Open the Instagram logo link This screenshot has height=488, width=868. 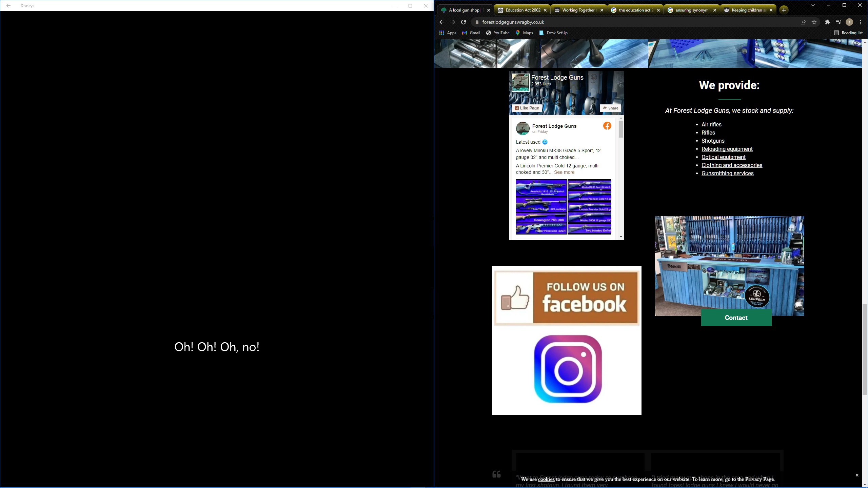(x=568, y=369)
